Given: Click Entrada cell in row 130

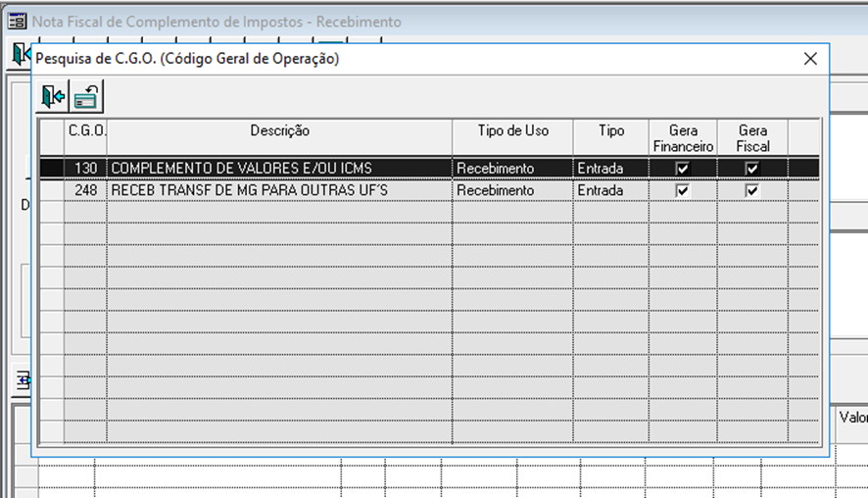Looking at the screenshot, I should (x=611, y=168).
